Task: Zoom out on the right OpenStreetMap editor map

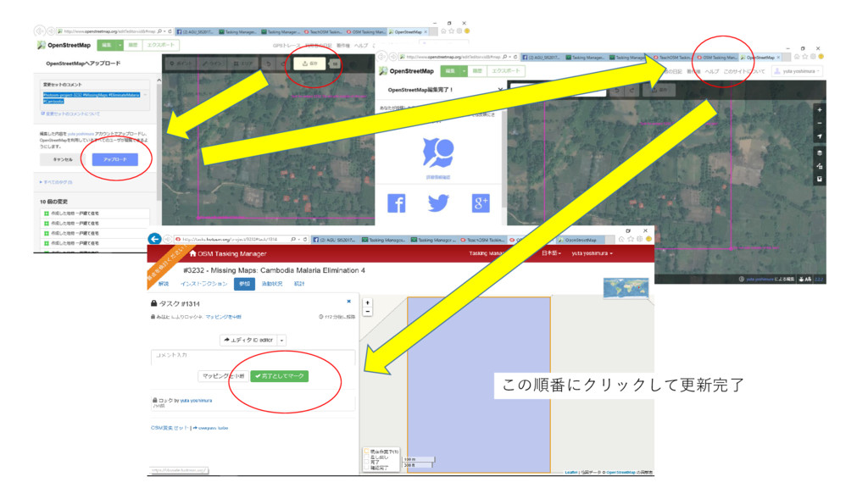Action: pyautogui.click(x=820, y=123)
